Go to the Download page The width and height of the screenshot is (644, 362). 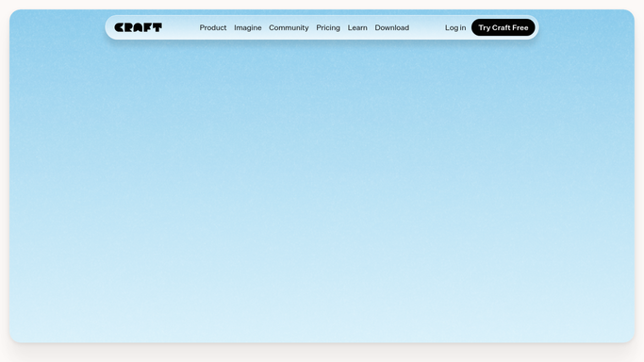coord(392,27)
